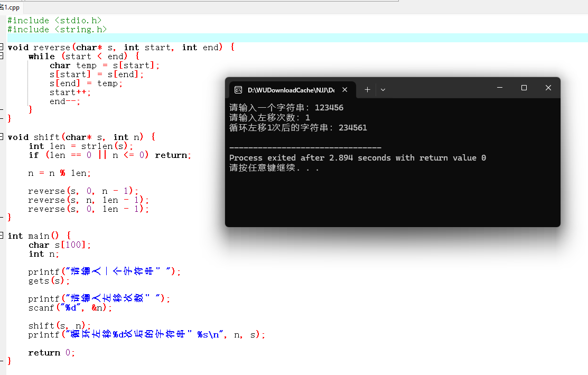Click 'reverse(s, n, len - 1);' line
Screen dimensions: 588x375
coord(89,200)
